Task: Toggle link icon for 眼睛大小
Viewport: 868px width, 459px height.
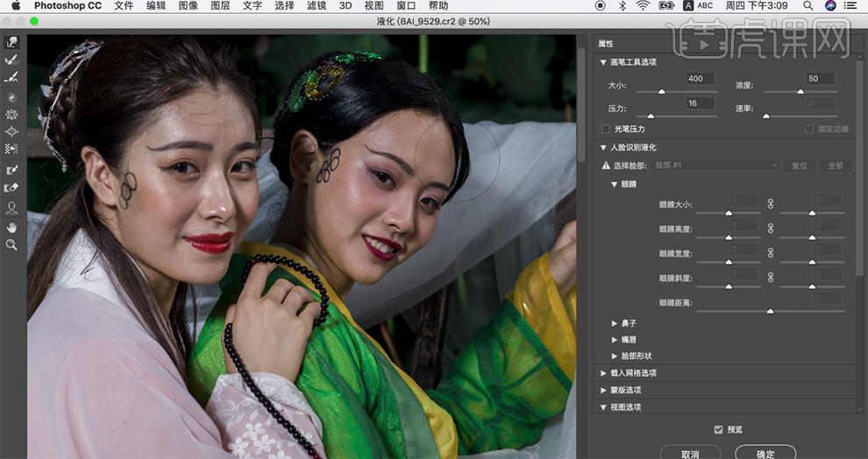Action: 771,203
